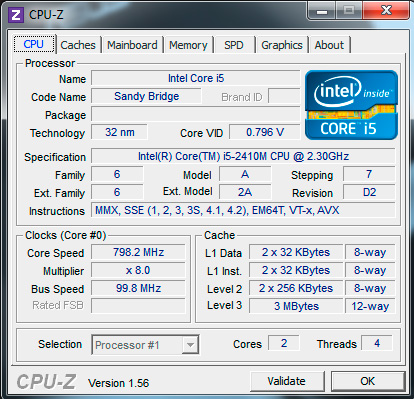
Task: Select the CPU tab
Action: click(x=34, y=44)
